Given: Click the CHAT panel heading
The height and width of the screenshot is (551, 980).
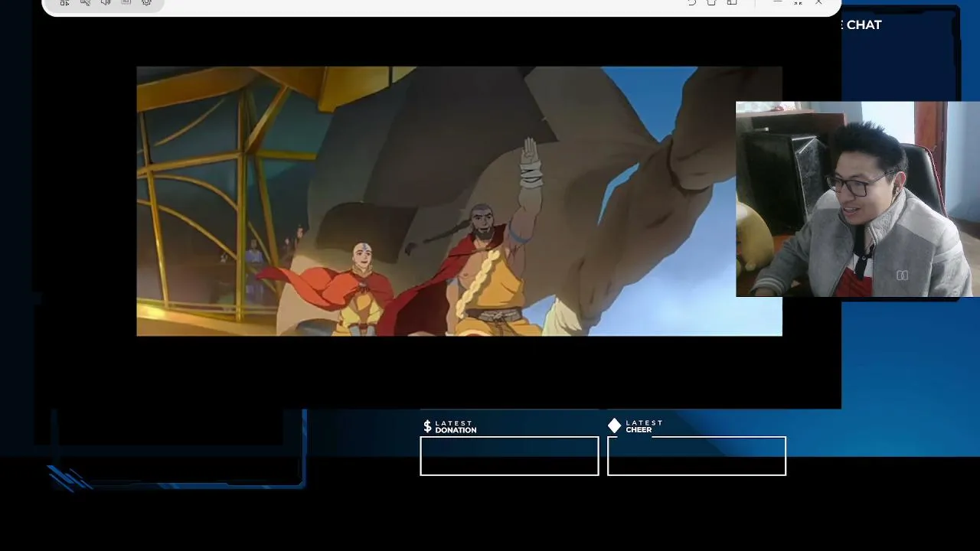Looking at the screenshot, I should pos(864,24).
